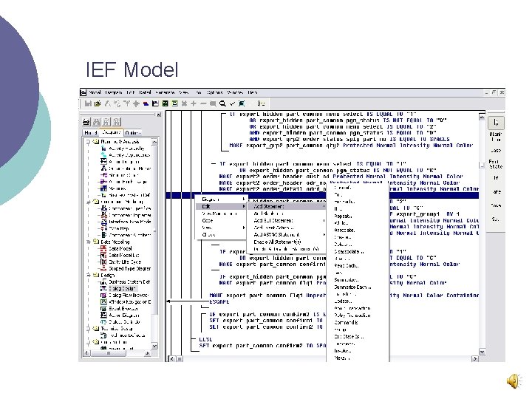Click tree panel scroll up arrow

tap(154, 141)
